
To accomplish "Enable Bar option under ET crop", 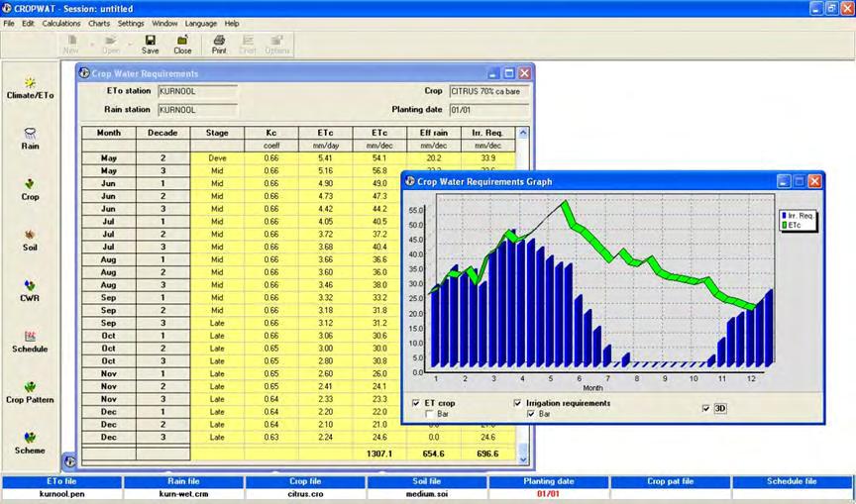I will (430, 414).
